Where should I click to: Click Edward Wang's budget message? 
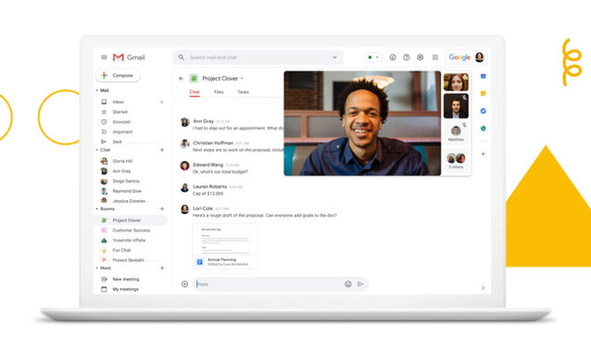point(220,172)
